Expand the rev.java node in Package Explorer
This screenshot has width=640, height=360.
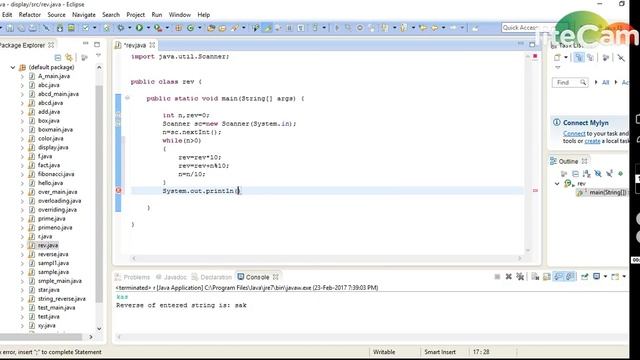tap(22, 246)
